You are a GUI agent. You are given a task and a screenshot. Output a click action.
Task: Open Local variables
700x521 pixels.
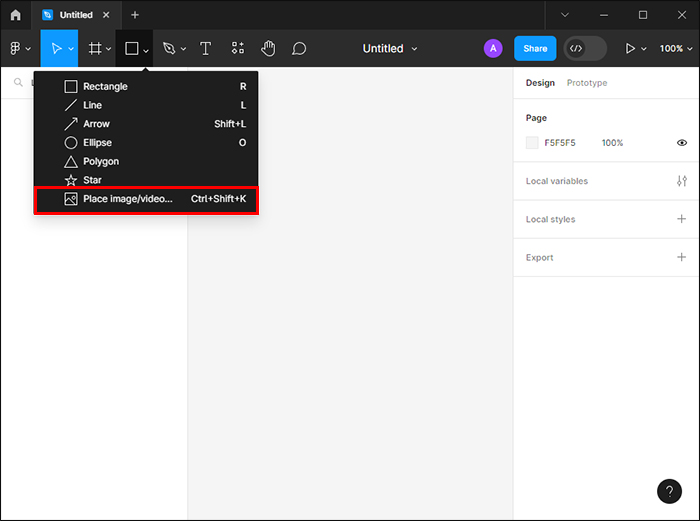pos(557,181)
